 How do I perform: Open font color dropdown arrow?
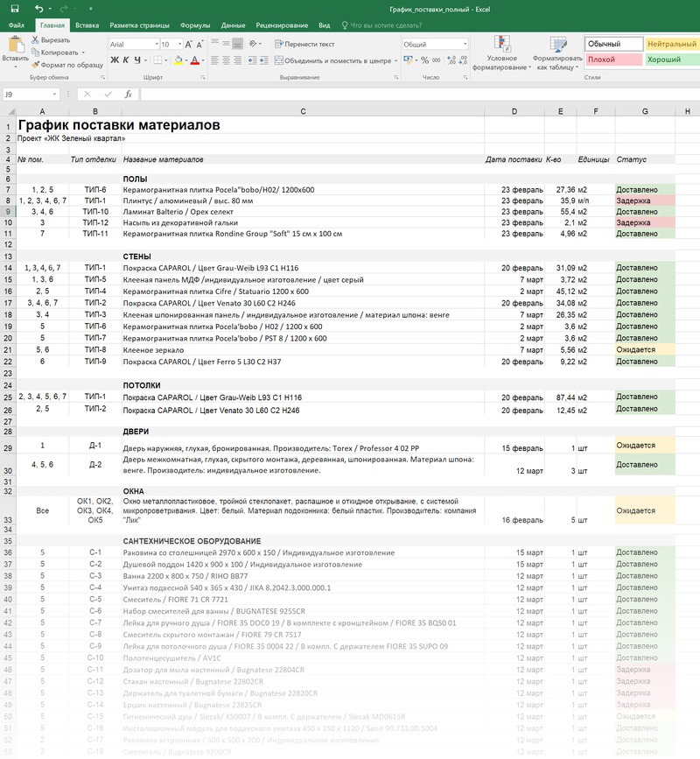coord(203,60)
